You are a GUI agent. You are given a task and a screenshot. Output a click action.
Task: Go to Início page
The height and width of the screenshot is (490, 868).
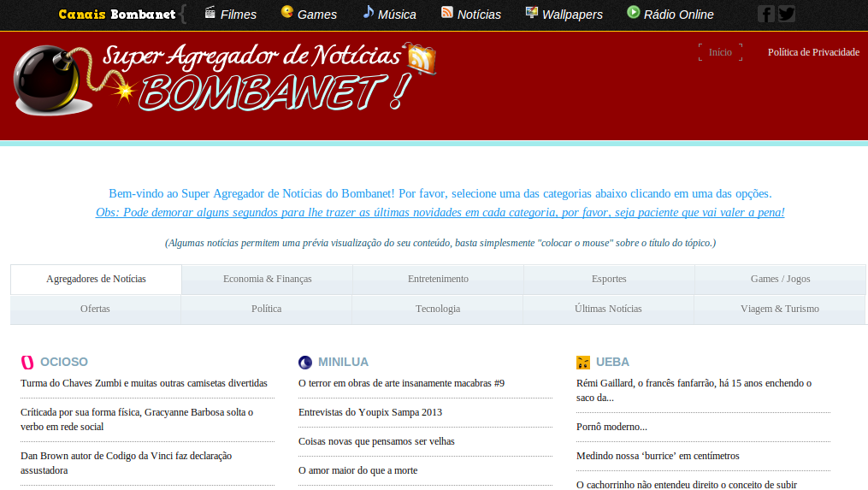tap(720, 52)
